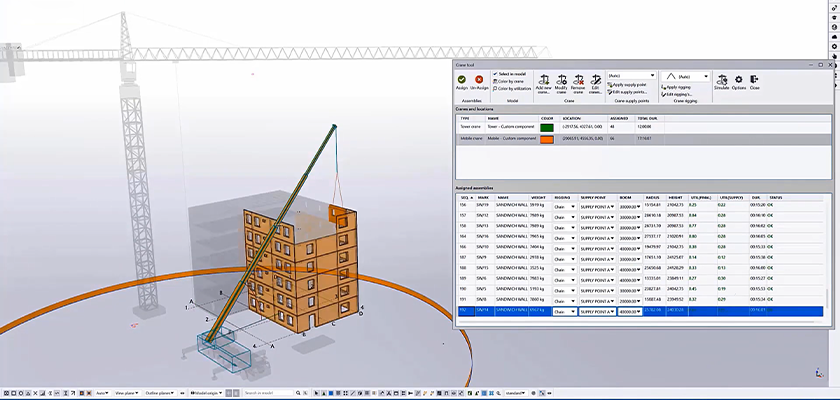This screenshot has height=400, width=840.
Task: Click the Modify crane icon
Action: 561,79
